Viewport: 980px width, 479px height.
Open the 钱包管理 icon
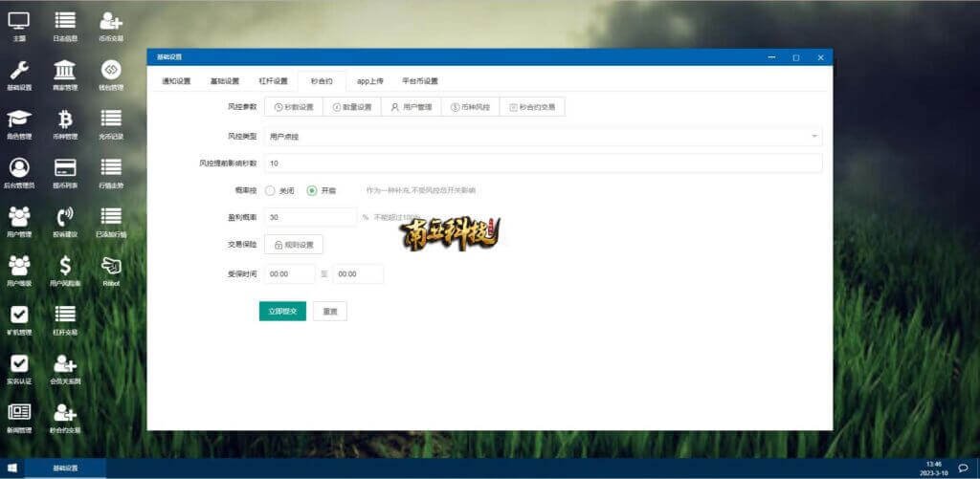[x=111, y=71]
